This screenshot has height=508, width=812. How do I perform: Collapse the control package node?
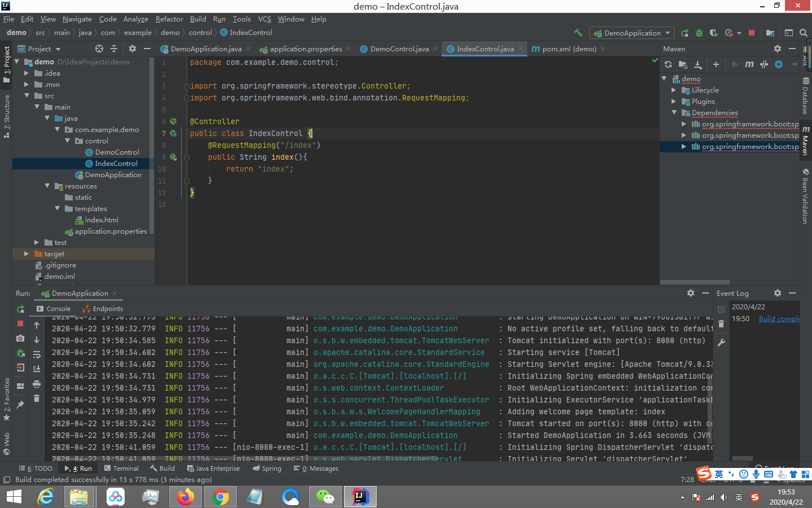coord(68,141)
